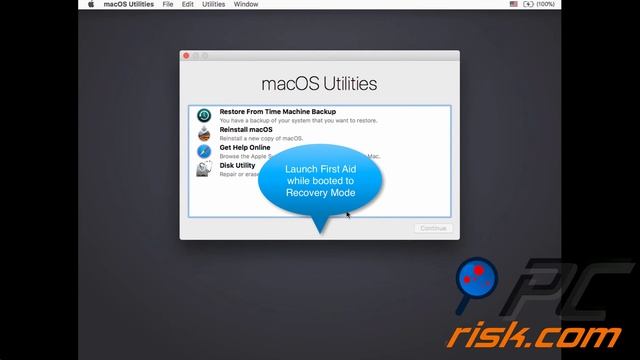Click the Continue button
This screenshot has height=360, width=640.
(x=433, y=228)
